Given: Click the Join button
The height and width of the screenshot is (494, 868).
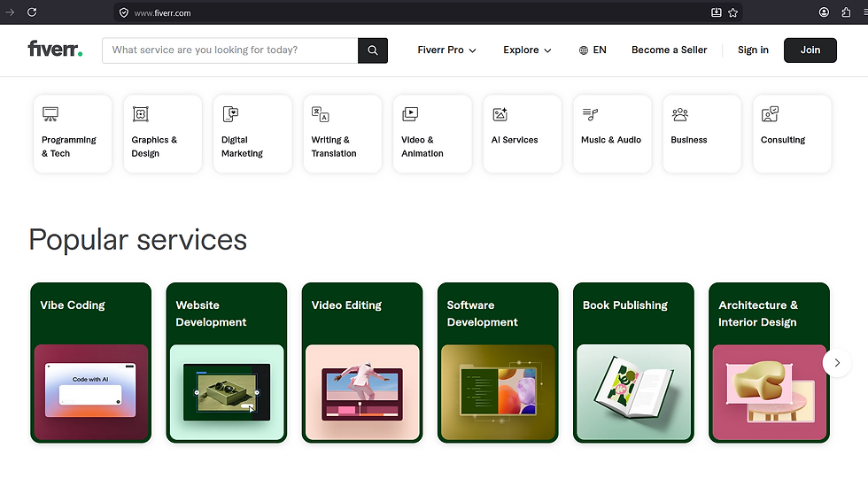Looking at the screenshot, I should point(810,50).
